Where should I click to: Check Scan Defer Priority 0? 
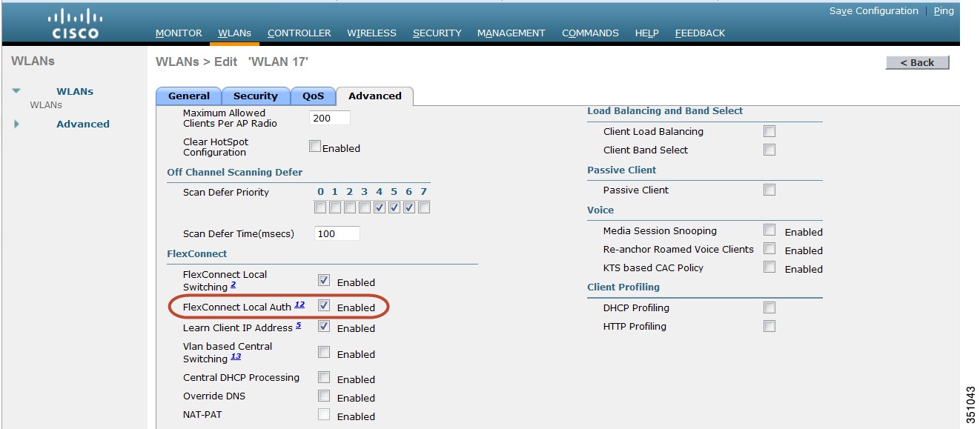[320, 207]
